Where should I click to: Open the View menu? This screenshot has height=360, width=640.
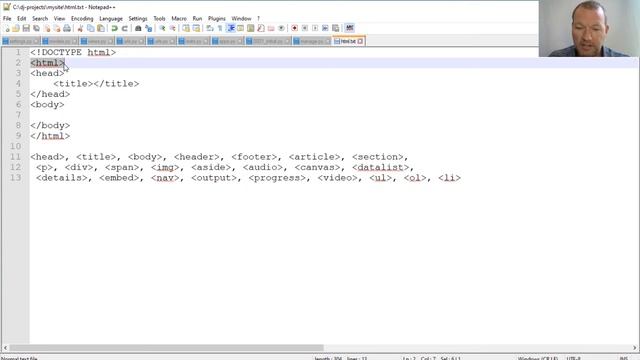(x=59, y=18)
